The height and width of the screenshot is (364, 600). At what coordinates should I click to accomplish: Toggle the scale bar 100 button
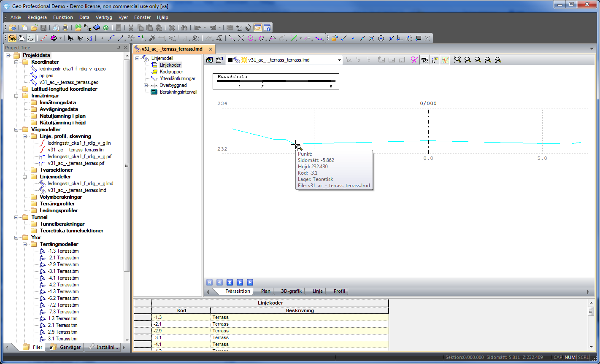click(425, 60)
